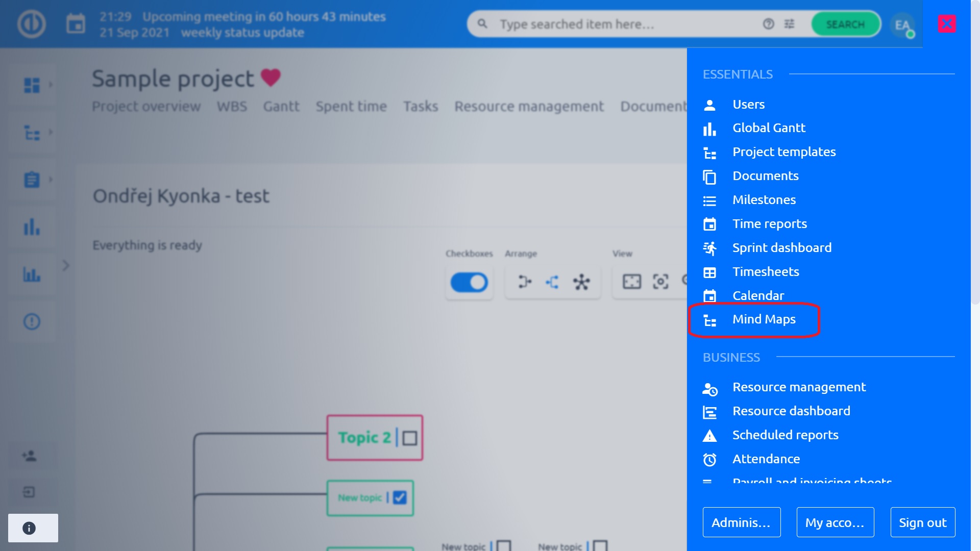Screen dimensions: 980x551
Task: Open Calendar menu link
Action: tap(758, 296)
